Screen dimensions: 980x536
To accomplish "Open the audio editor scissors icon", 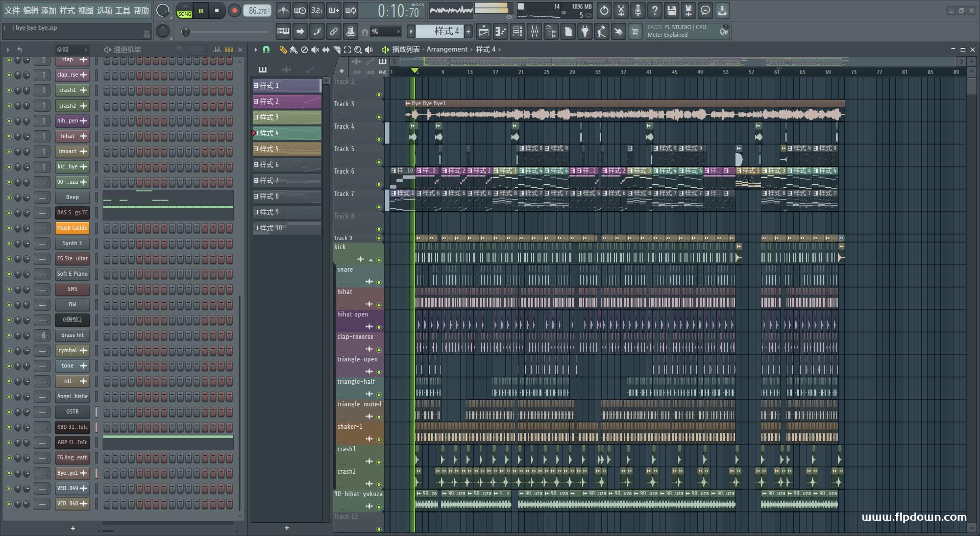I will pos(621,10).
